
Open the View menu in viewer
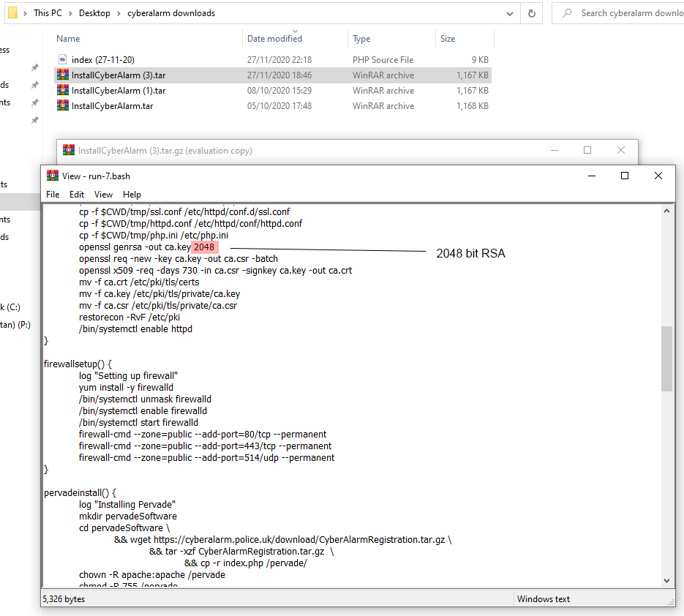tap(103, 195)
